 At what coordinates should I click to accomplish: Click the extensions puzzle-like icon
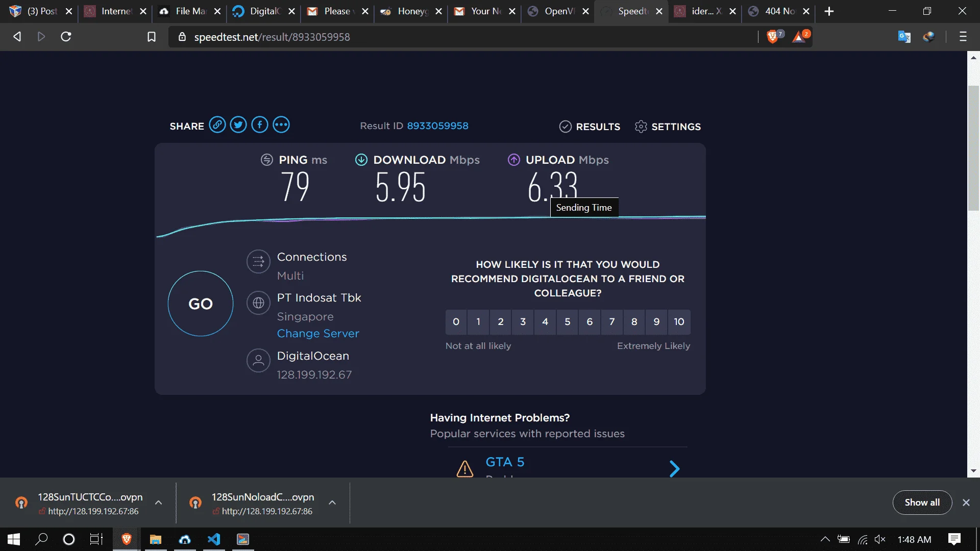tap(928, 37)
